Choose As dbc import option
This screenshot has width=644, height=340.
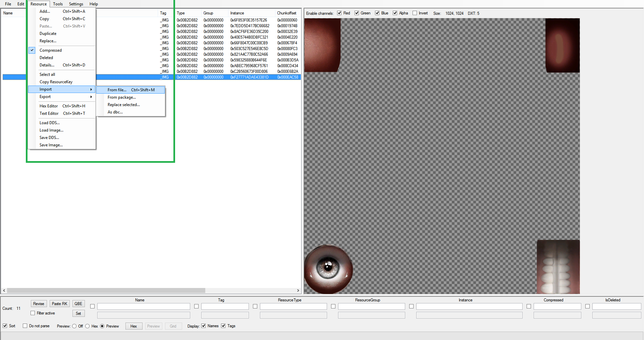131,112
